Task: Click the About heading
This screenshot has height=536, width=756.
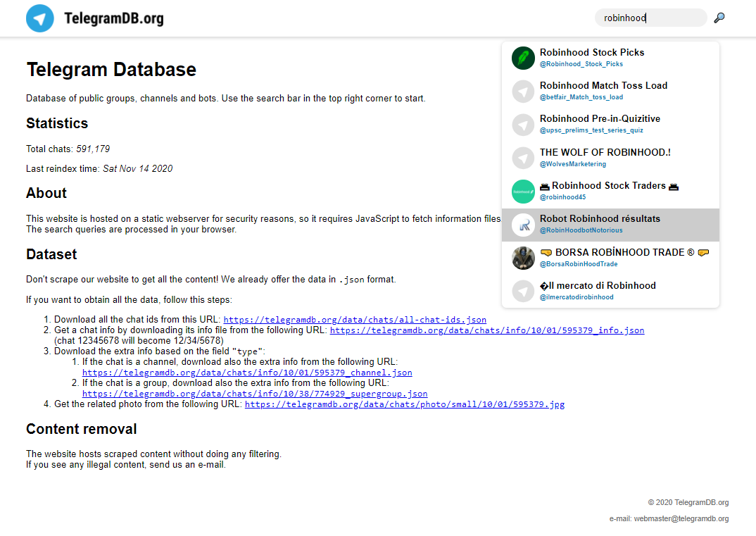Action: click(46, 193)
